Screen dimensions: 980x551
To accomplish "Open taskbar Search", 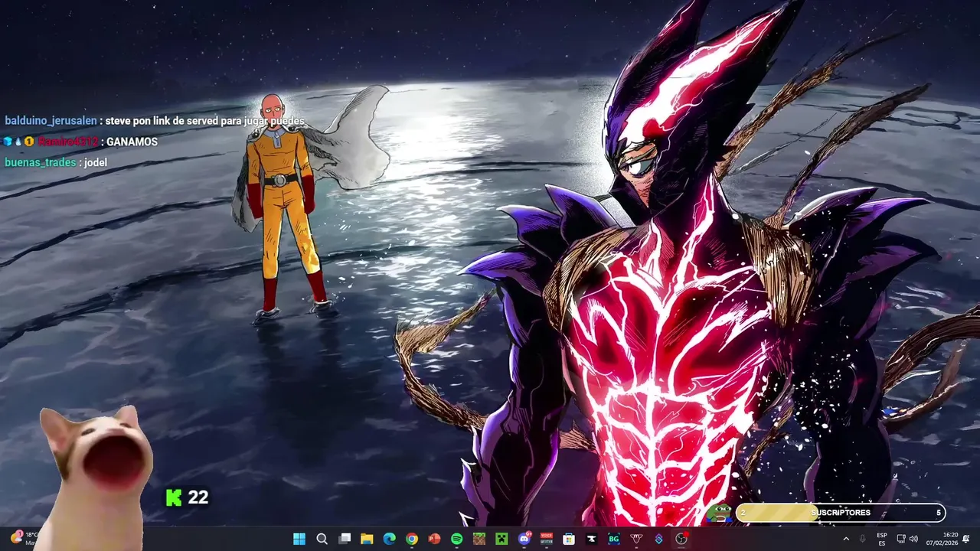I will coord(322,539).
